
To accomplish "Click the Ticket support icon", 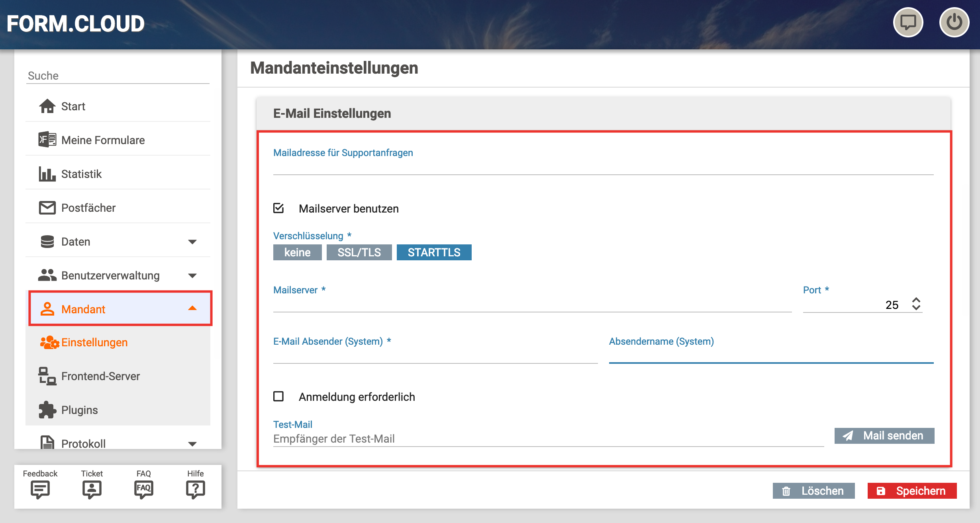I will point(92,489).
